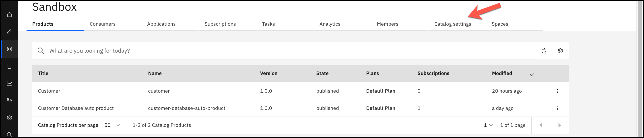Refresh the catalog products list
This screenshot has height=138, width=644.
[543, 51]
